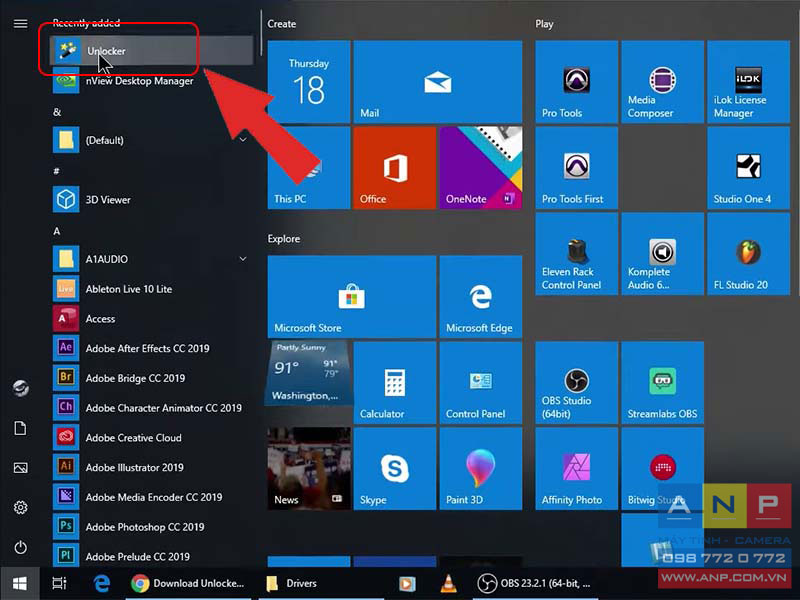Open the News live tile
This screenshot has width=800, height=600.
(x=309, y=468)
